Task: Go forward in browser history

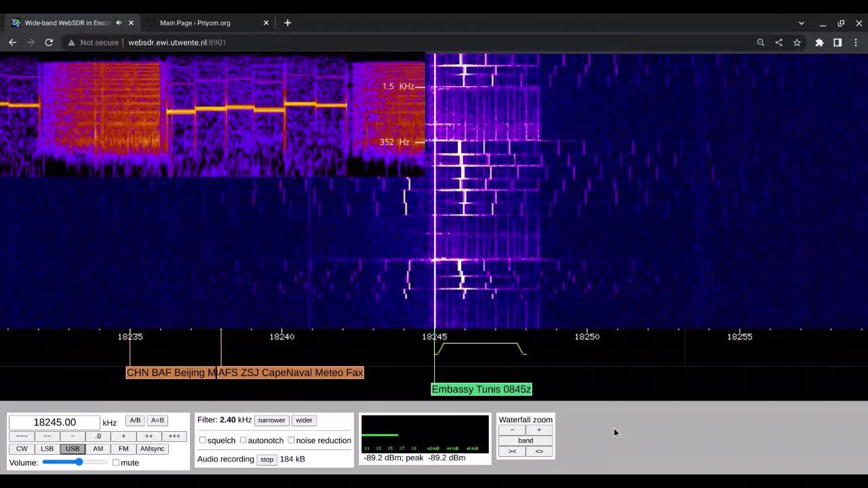Action: click(x=31, y=42)
